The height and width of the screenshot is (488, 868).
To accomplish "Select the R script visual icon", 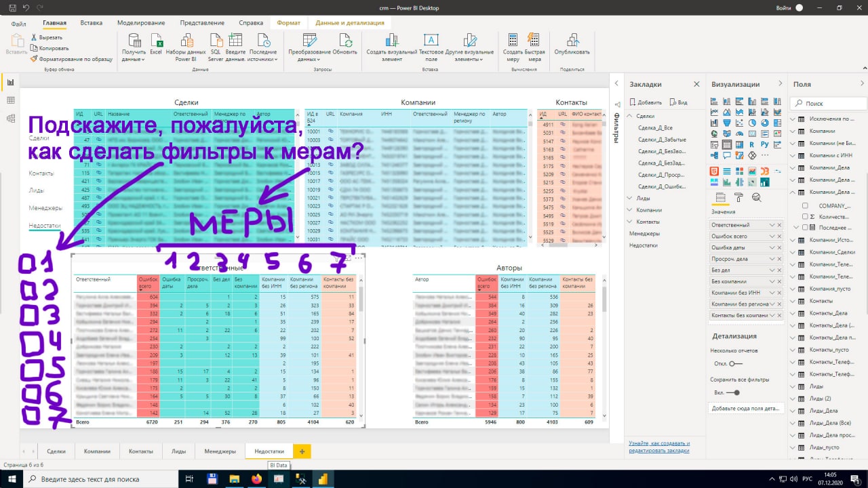I will 752,145.
